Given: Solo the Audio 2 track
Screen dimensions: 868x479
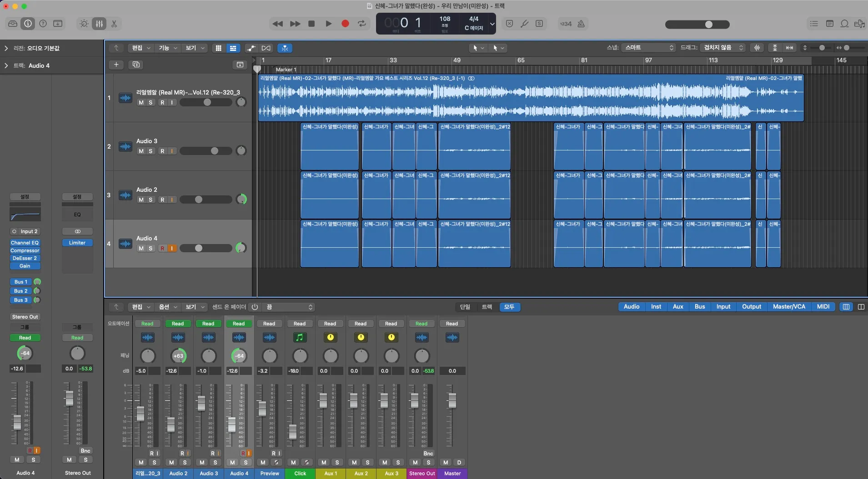Looking at the screenshot, I should point(151,200).
